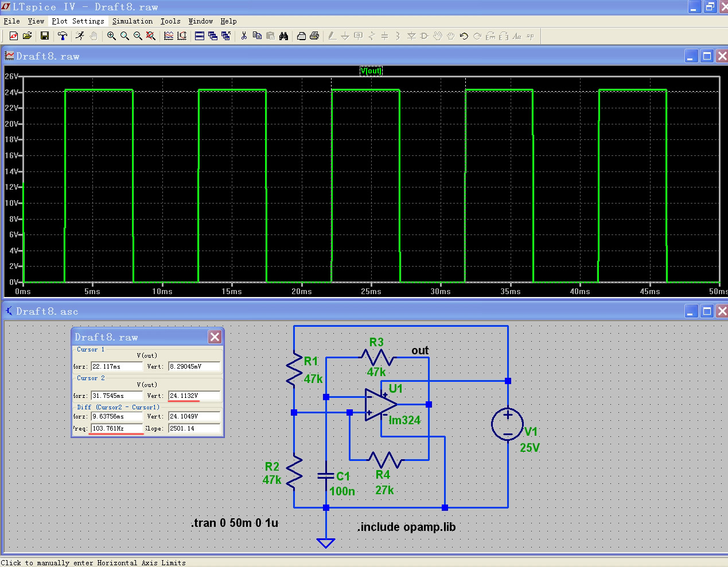Click the Print icon in toolbar
Viewport: 728px width, 567px height.
click(x=314, y=36)
